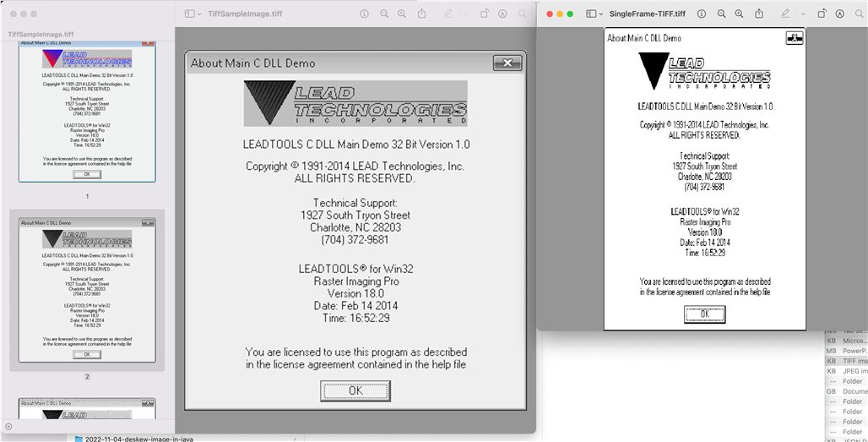
Task: Click the add button below sidebar thumbnails
Action: (8, 426)
